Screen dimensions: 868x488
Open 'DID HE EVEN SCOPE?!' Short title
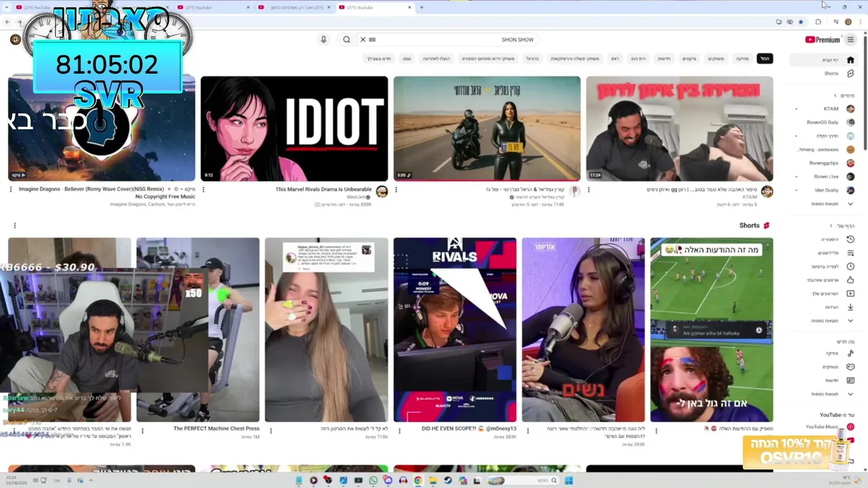tap(469, 429)
